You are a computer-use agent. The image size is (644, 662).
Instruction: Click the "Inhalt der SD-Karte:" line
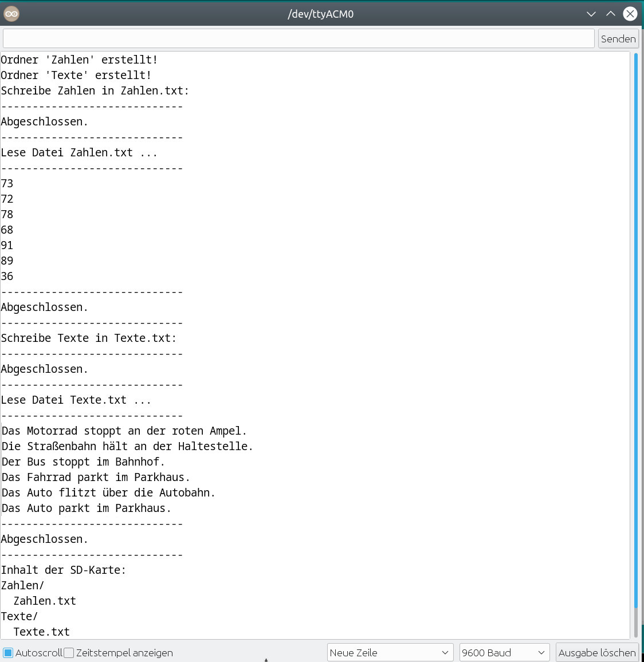(x=64, y=570)
